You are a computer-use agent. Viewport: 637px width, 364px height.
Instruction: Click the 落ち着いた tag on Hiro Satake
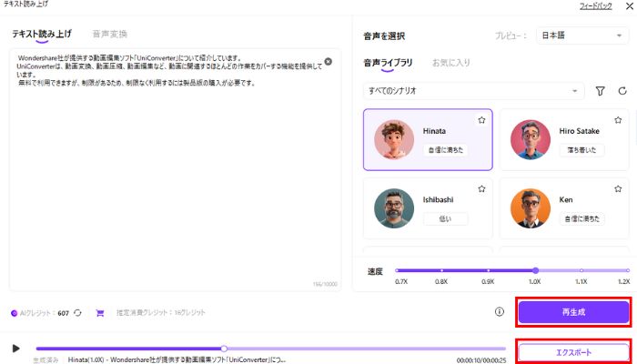click(581, 150)
